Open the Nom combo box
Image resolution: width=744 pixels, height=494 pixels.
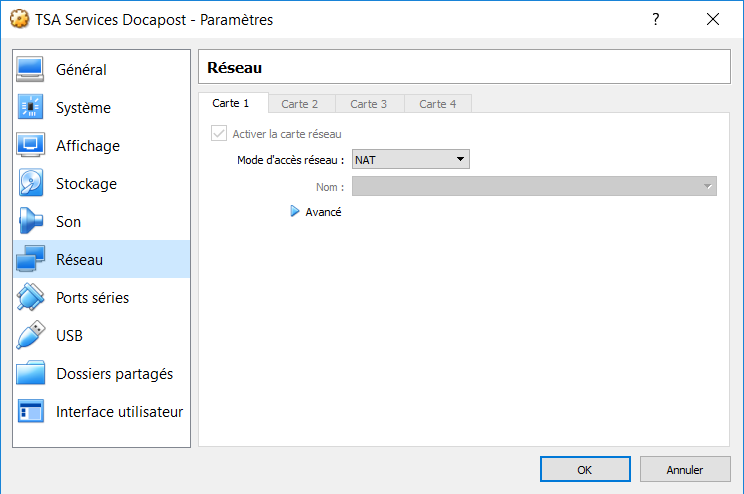pyautogui.click(x=534, y=186)
